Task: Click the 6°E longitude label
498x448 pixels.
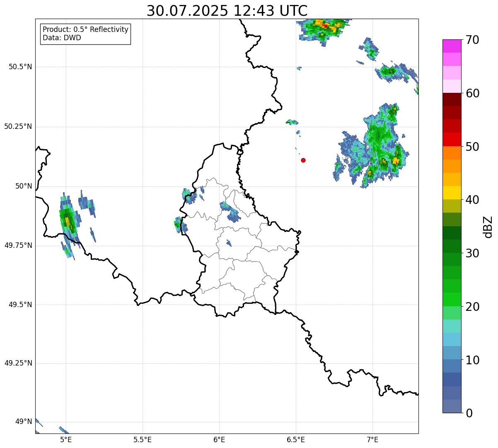Action: coord(219,439)
